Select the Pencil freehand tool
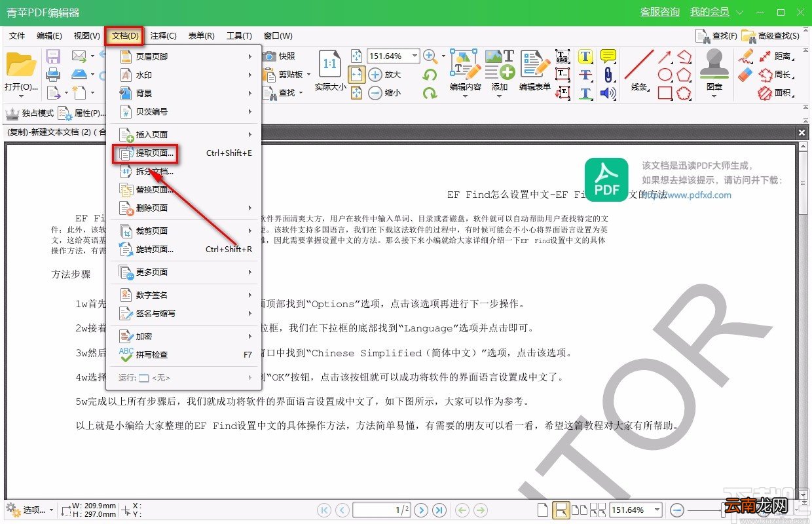The image size is (812, 524). tap(746, 56)
